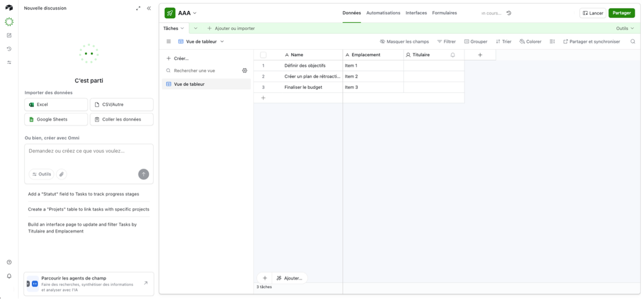The image size is (644, 300).
Task: Open the Ajouter... menu in bottom bar
Action: 289,278
